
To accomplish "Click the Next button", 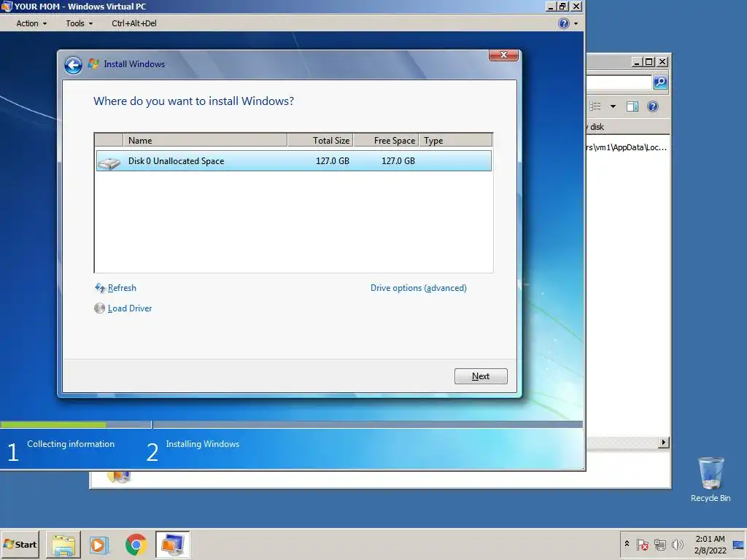I will 481,376.
